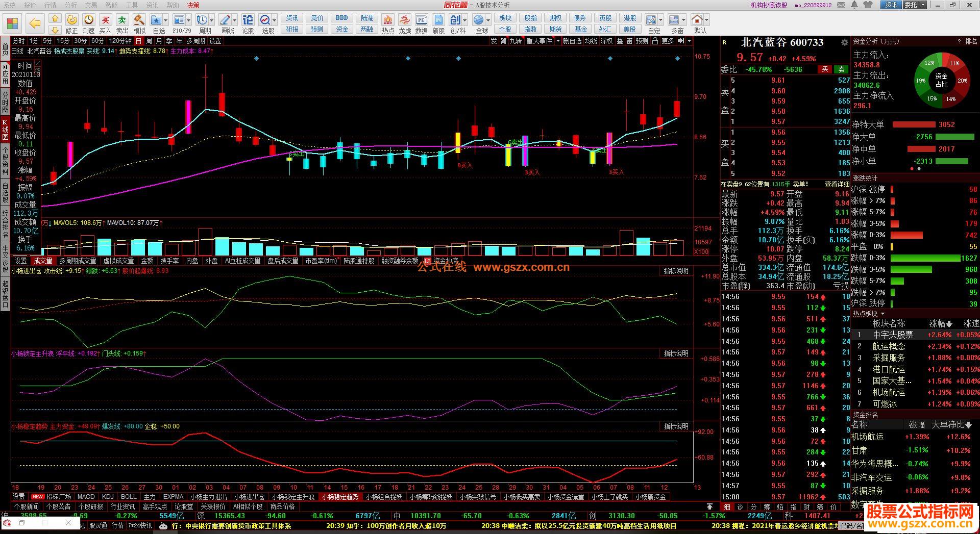
Task: Toggle the 预测 forecast option in chart bar
Action: pos(642,41)
